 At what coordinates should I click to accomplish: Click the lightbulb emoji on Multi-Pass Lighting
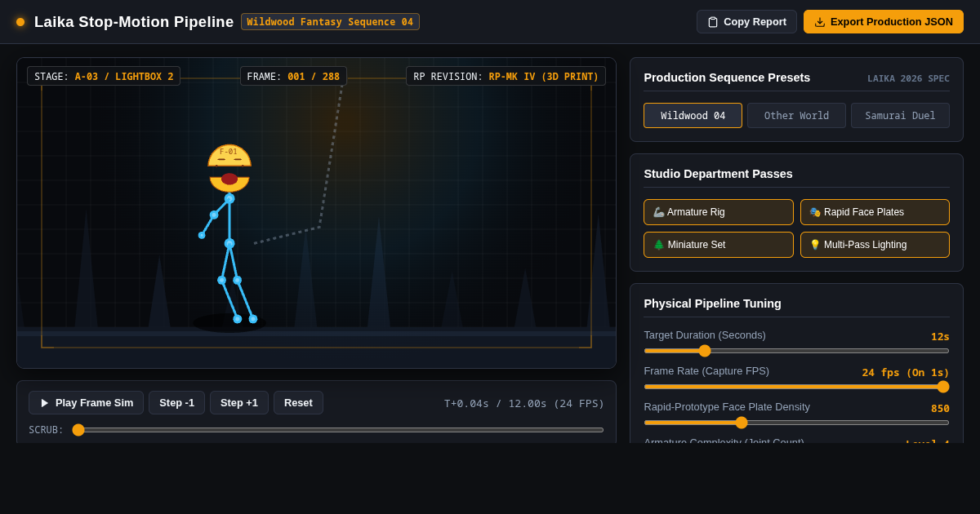pyautogui.click(x=815, y=245)
